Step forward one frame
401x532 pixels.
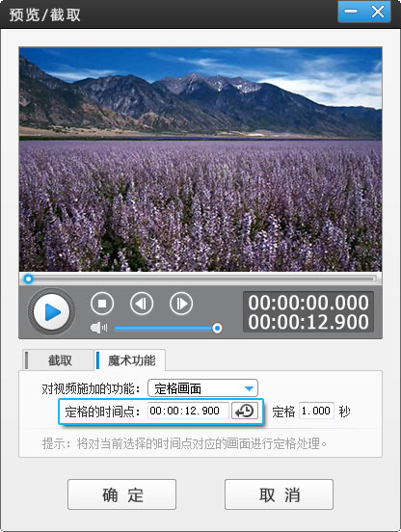tap(181, 303)
